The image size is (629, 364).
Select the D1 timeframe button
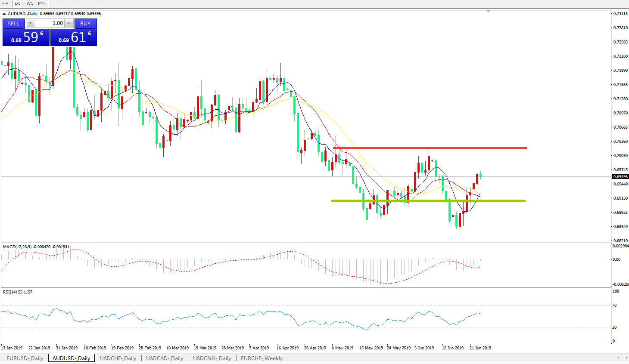18,3
